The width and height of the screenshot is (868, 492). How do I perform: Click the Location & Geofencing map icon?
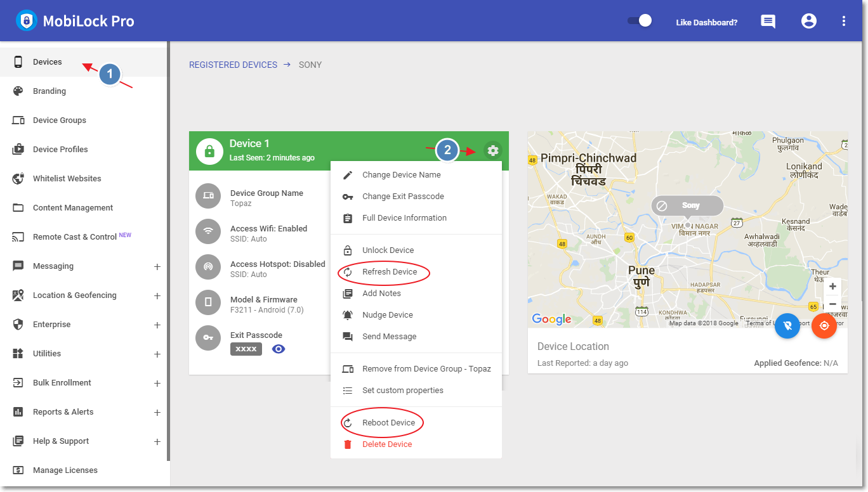coord(18,295)
